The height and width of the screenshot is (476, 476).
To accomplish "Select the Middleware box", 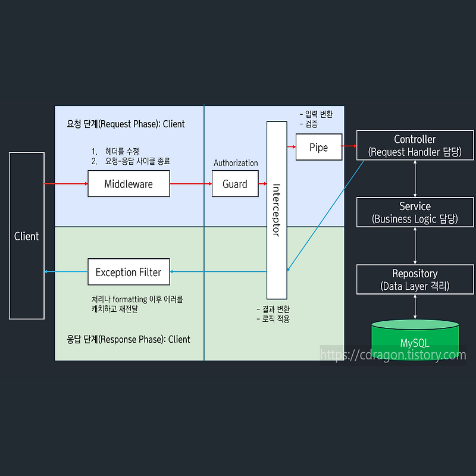I will (129, 184).
